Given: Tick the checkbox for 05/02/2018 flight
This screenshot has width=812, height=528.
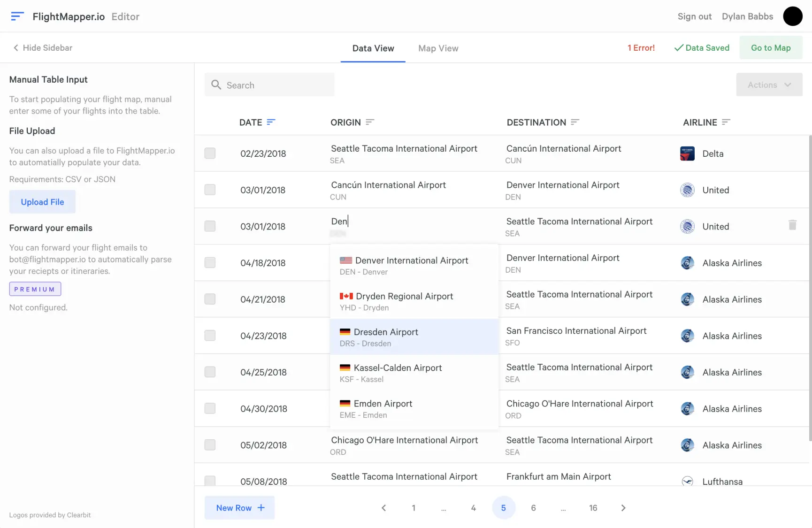Looking at the screenshot, I should [x=210, y=445].
